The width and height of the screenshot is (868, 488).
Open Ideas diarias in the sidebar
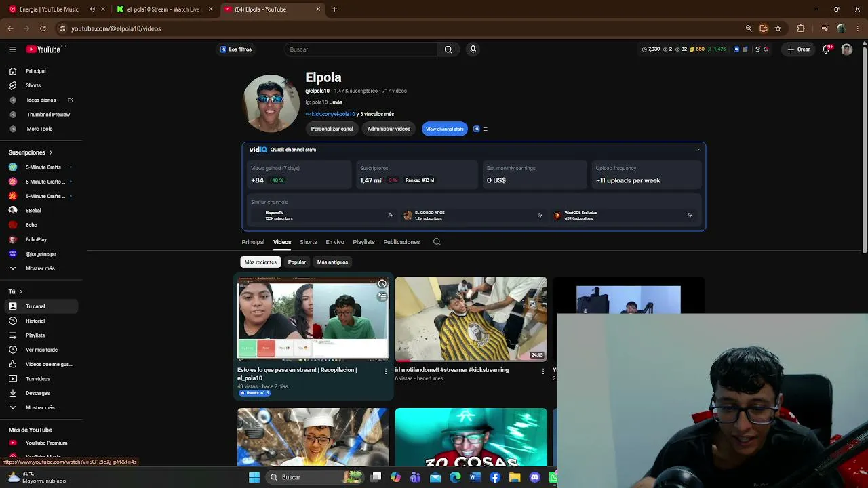(x=41, y=100)
